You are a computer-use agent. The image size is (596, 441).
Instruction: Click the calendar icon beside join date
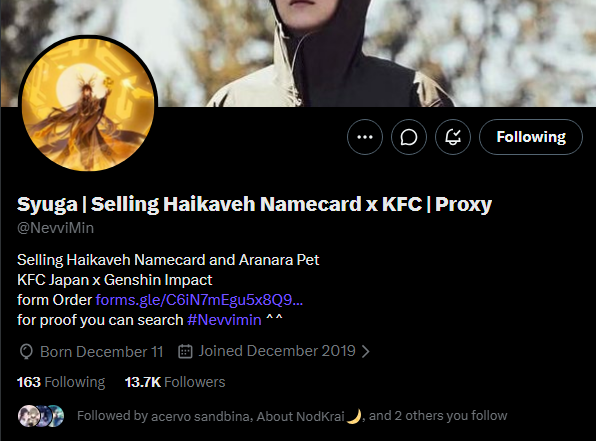[185, 351]
